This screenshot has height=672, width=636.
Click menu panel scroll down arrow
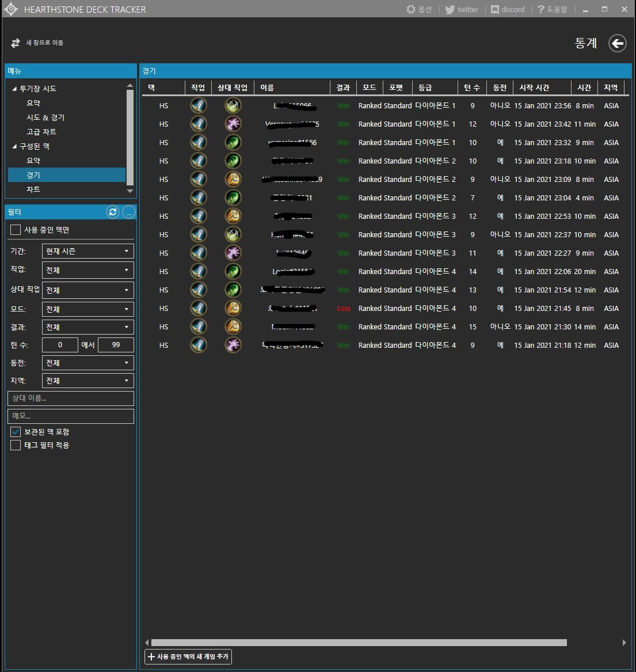point(130,191)
